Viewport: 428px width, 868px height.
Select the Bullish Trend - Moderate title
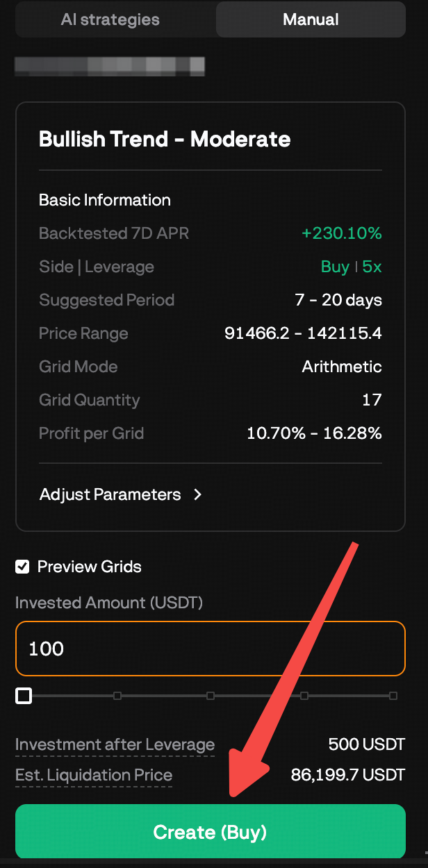click(165, 139)
